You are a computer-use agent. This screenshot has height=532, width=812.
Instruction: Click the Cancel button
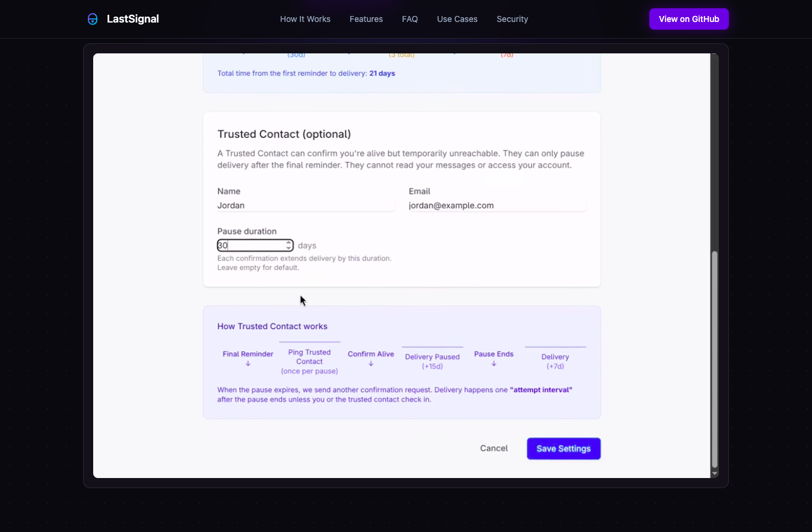(494, 448)
